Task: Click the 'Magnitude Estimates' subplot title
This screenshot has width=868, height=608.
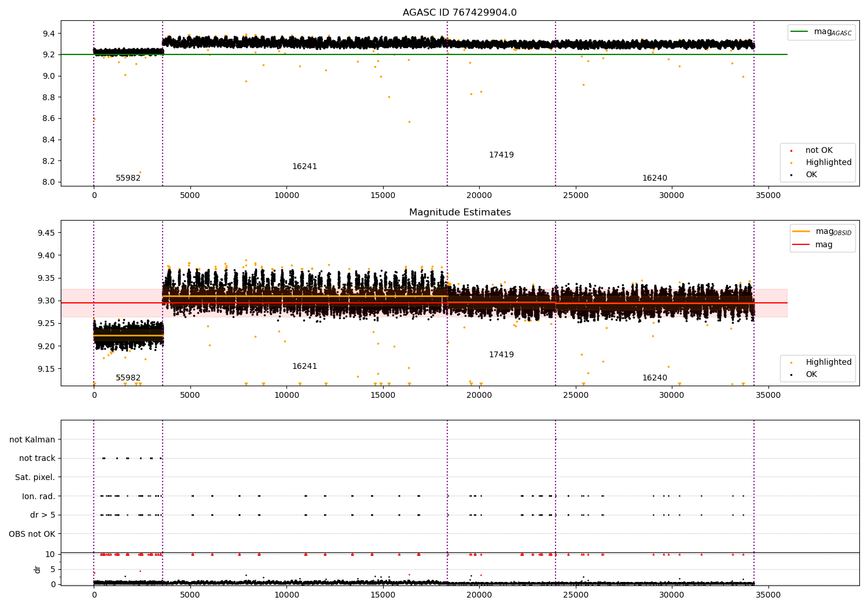Action: (x=459, y=213)
